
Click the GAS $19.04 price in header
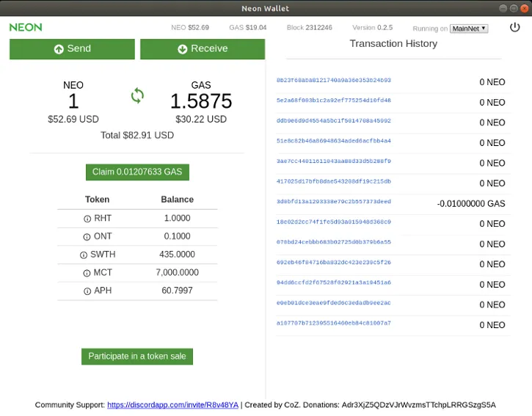tap(248, 27)
